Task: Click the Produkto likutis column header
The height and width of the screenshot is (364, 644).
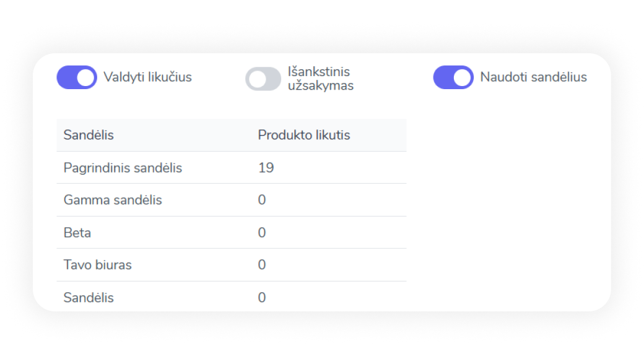Action: pyautogui.click(x=303, y=135)
